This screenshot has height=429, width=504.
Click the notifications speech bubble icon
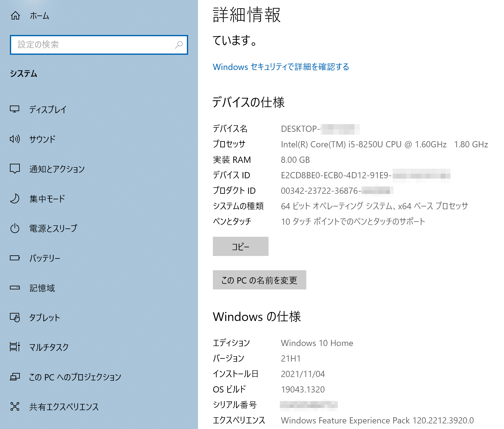pos(15,169)
